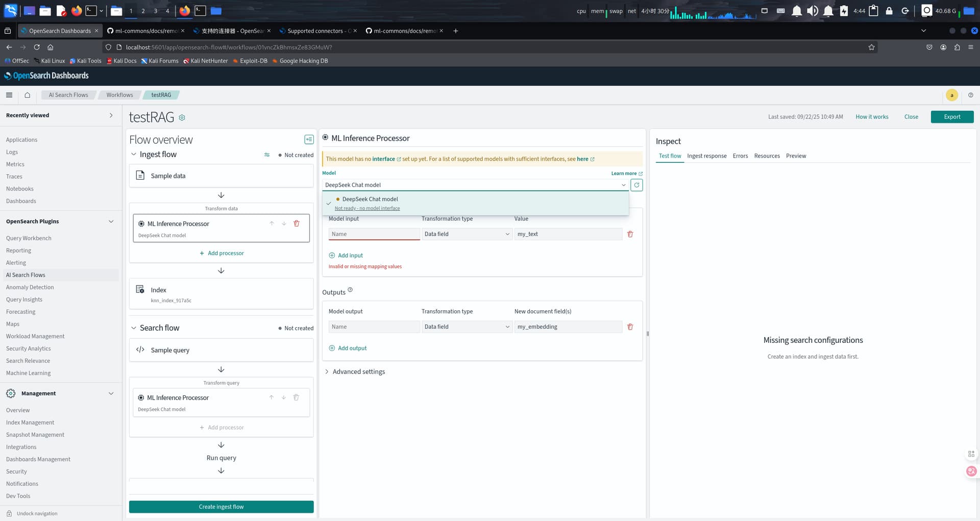The width and height of the screenshot is (980, 521).
Task: Open the Index step knn_index_917a5c
Action: (222, 294)
